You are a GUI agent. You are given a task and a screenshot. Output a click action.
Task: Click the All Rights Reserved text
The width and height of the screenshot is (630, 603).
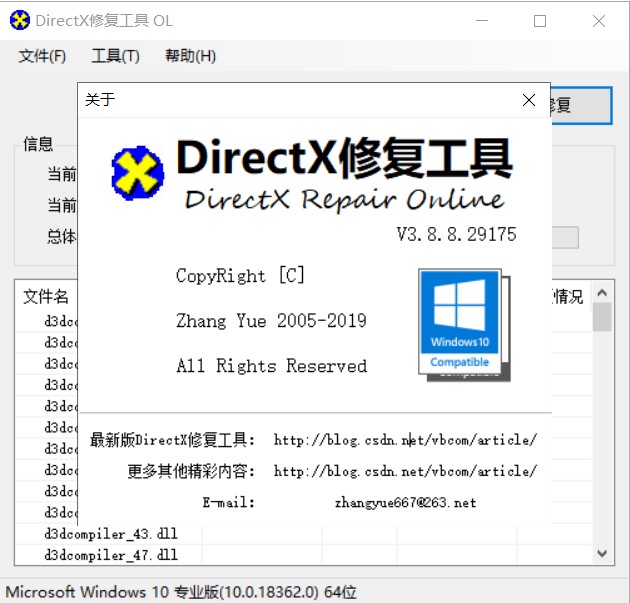click(272, 366)
